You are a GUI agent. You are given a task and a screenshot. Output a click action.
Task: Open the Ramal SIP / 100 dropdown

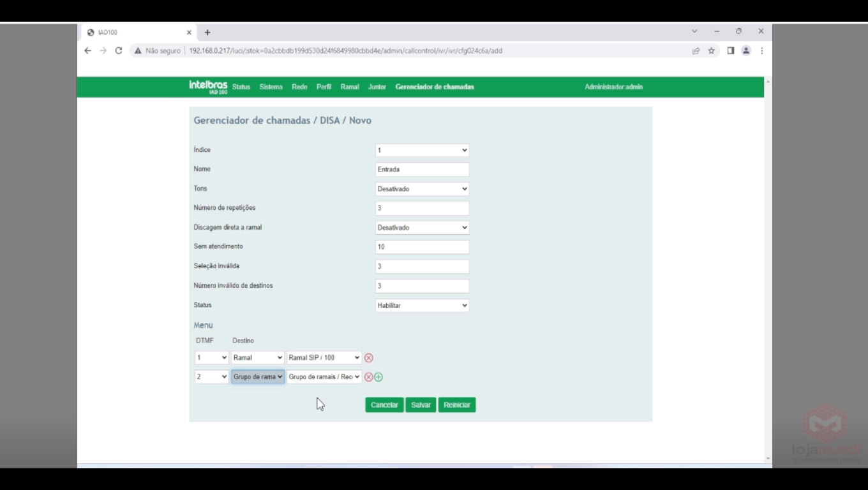pyautogui.click(x=324, y=358)
